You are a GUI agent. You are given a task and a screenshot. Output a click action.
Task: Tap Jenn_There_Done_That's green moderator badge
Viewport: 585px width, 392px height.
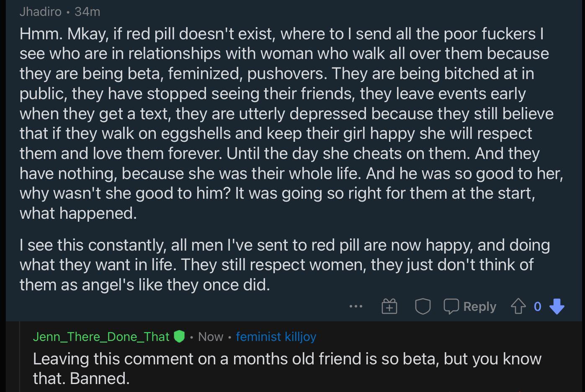[x=180, y=336]
